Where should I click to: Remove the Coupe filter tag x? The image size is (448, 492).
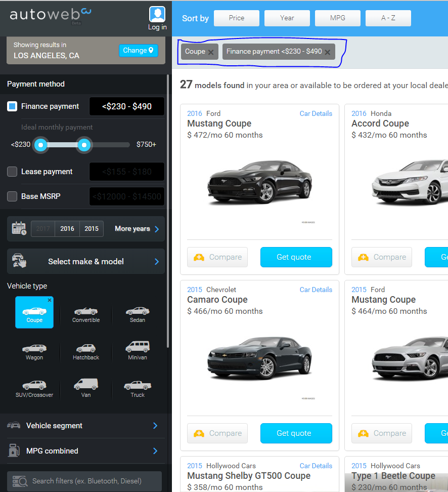point(211,52)
